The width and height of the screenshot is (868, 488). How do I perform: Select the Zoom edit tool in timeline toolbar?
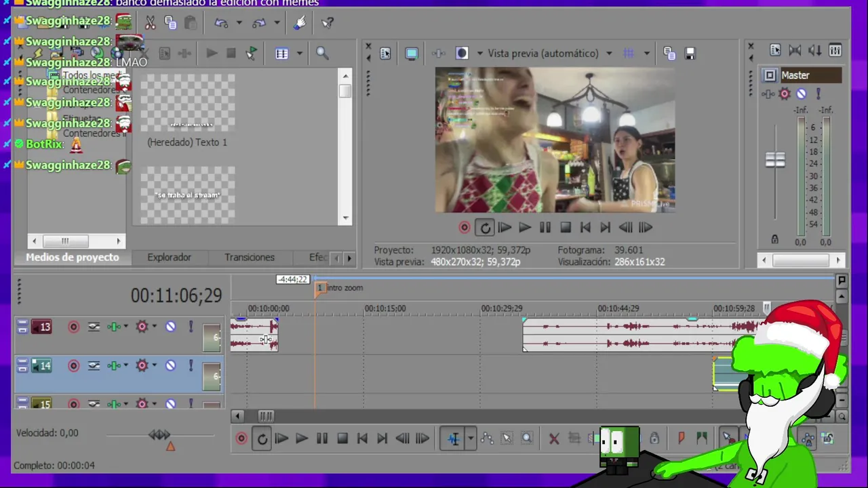527,439
